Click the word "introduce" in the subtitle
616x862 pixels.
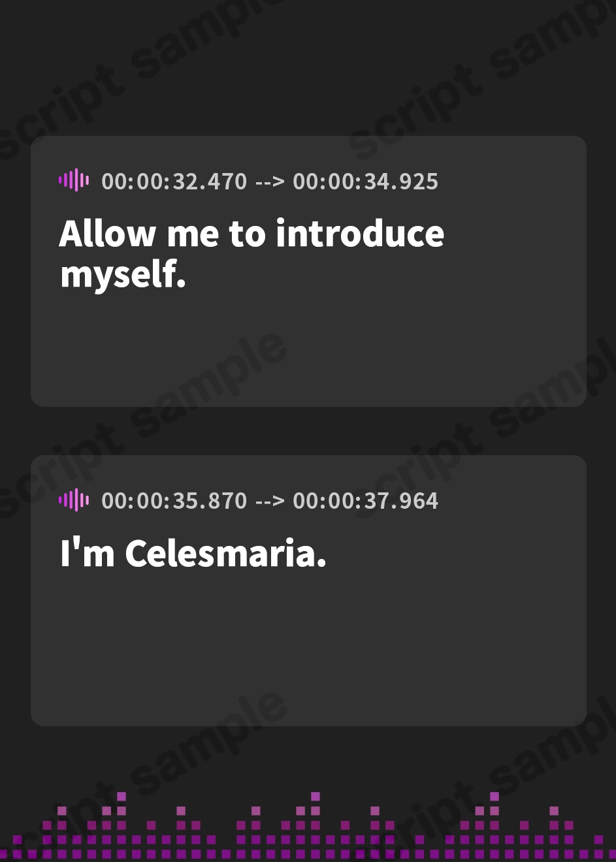[x=360, y=234]
